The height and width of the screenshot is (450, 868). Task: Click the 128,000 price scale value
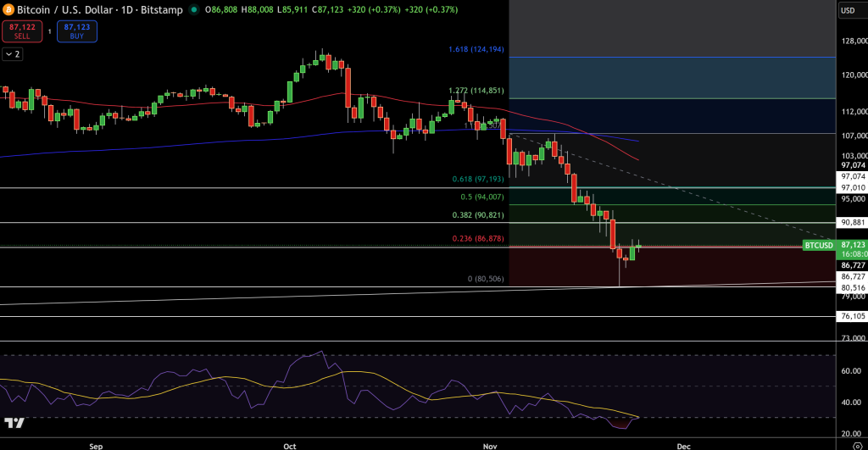tap(854, 41)
